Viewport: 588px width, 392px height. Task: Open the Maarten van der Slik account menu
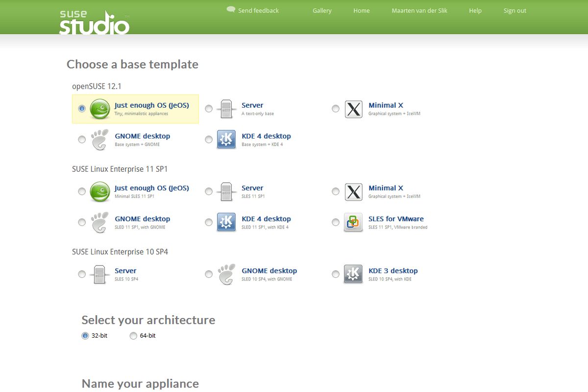point(419,10)
